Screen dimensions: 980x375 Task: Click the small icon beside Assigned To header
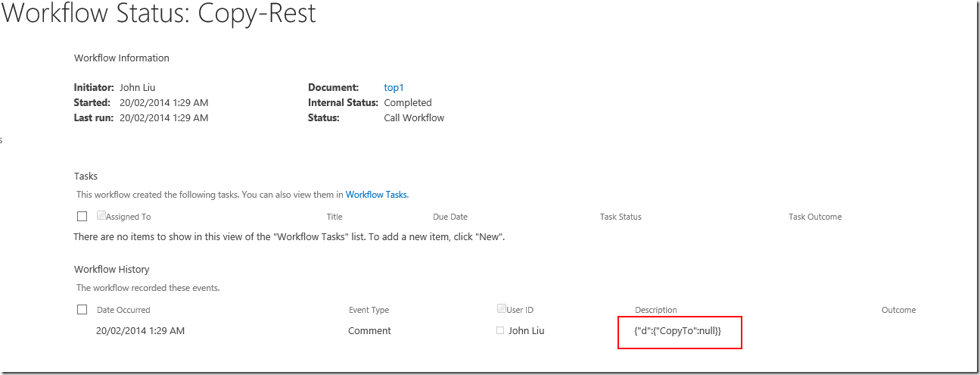pos(101,215)
